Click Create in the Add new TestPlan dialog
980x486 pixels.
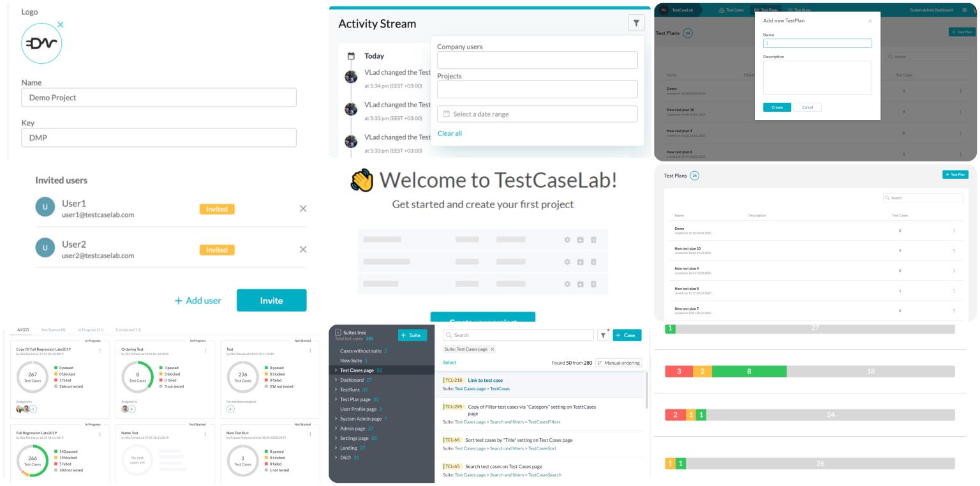pos(776,107)
